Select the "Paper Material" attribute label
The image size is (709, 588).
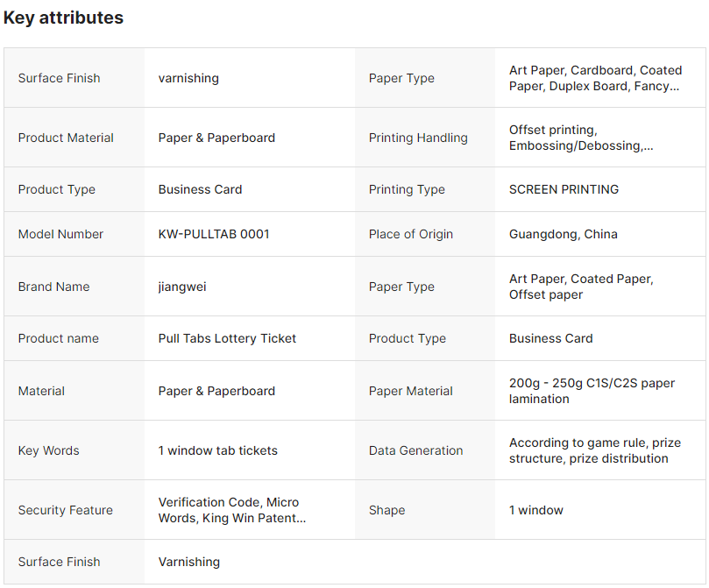coord(410,391)
